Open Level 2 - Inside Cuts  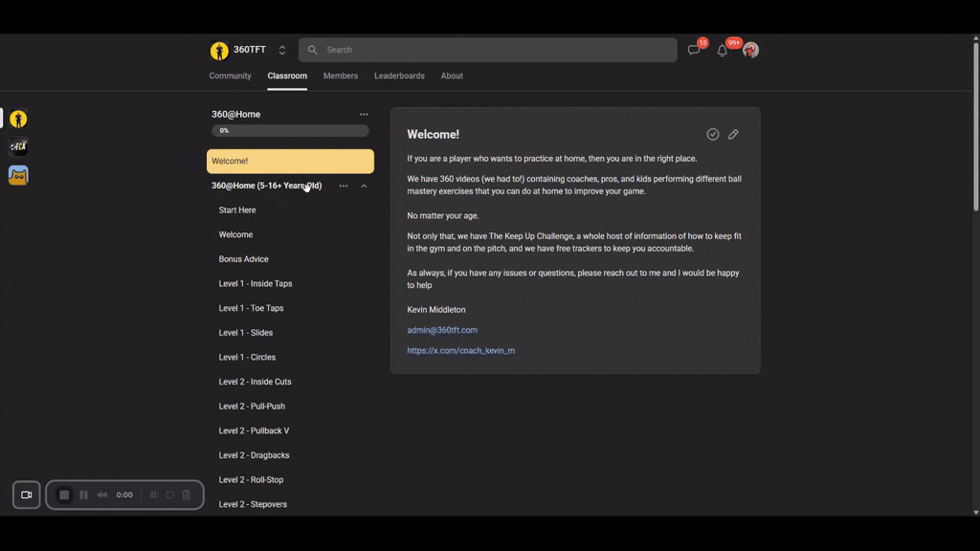[255, 382]
